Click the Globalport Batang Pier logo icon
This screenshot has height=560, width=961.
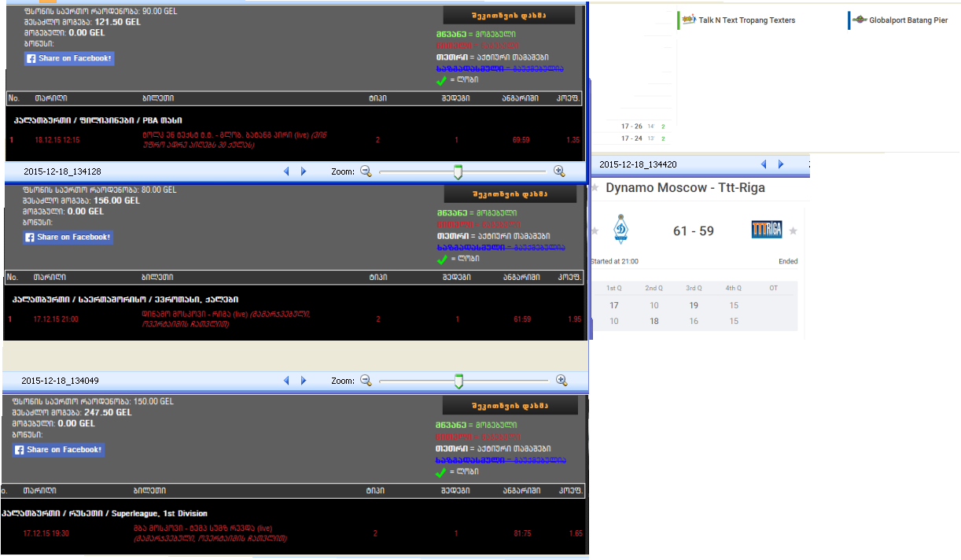tap(860, 20)
